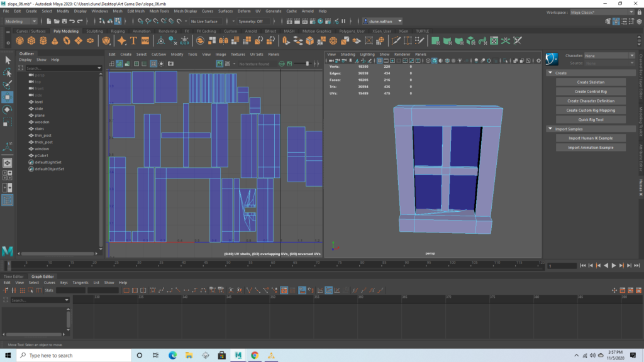Switch to the Sculpting shelf tab
Image resolution: width=644 pixels, height=362 pixels.
(x=94, y=31)
